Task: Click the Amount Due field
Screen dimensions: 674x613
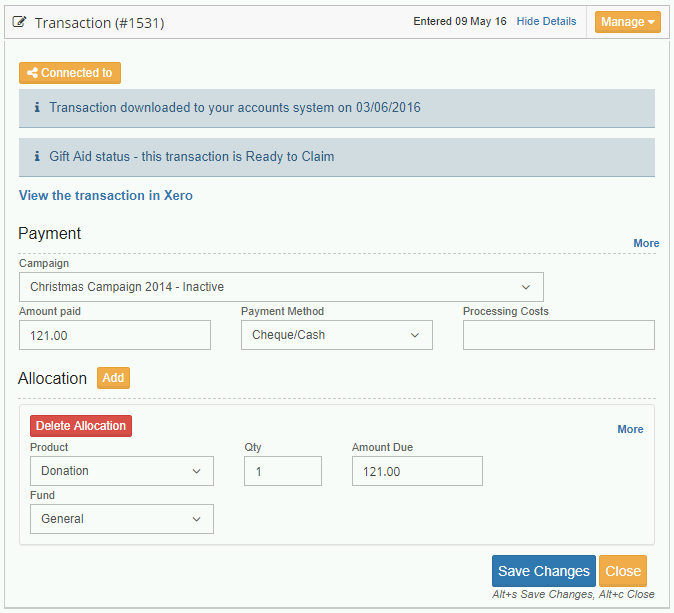Action: tap(417, 471)
